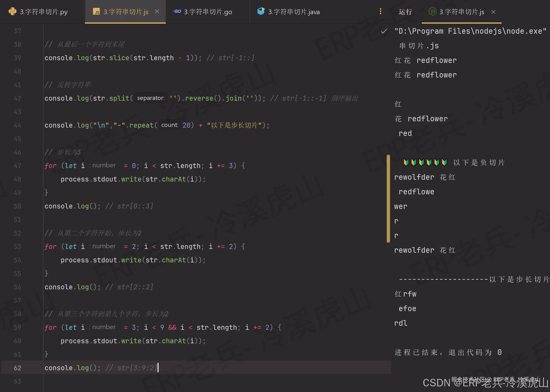Image resolution: width=550 pixels, height=392 pixels.
Task: Select the 3.字符串切片.js run configuration tab
Action: (x=462, y=12)
